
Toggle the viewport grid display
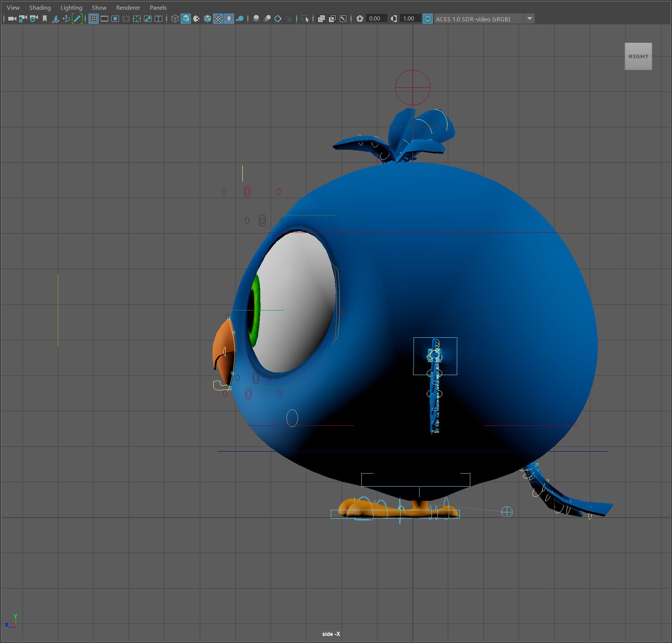(x=94, y=19)
